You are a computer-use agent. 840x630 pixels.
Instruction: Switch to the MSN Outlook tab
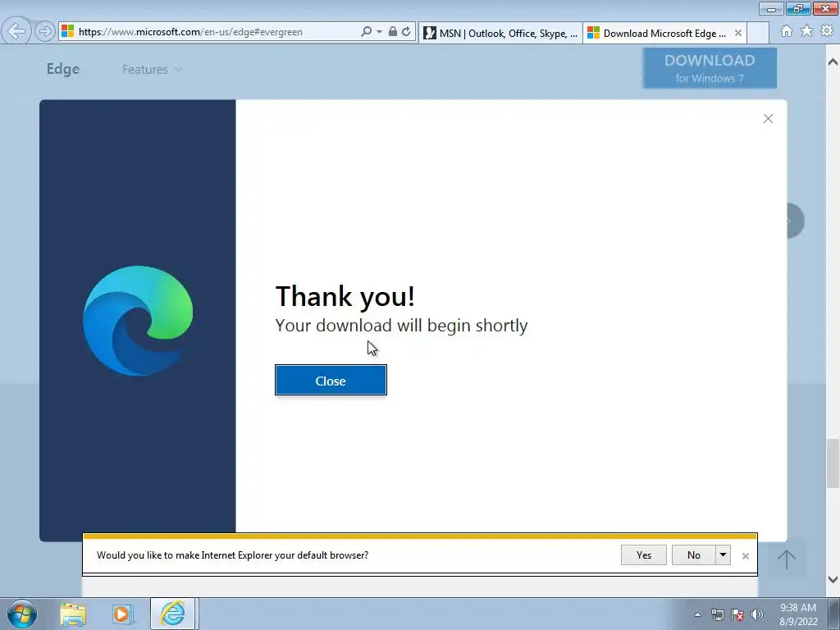point(500,33)
